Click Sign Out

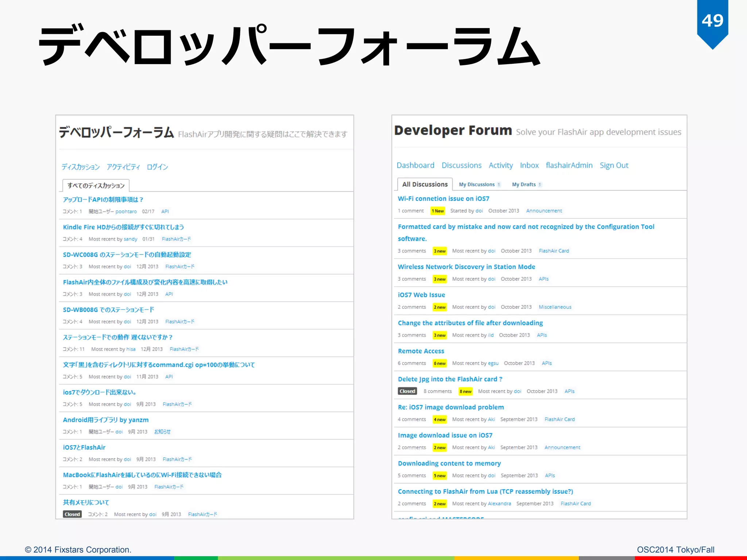click(614, 165)
